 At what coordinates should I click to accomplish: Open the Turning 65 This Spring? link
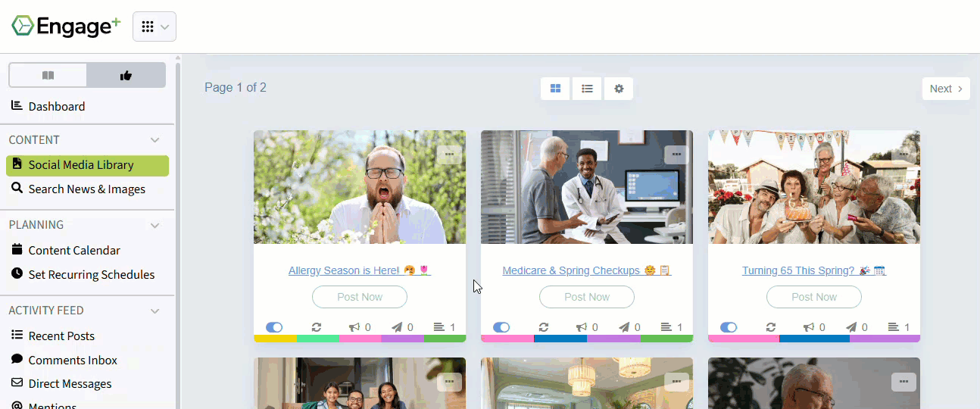coord(814,270)
